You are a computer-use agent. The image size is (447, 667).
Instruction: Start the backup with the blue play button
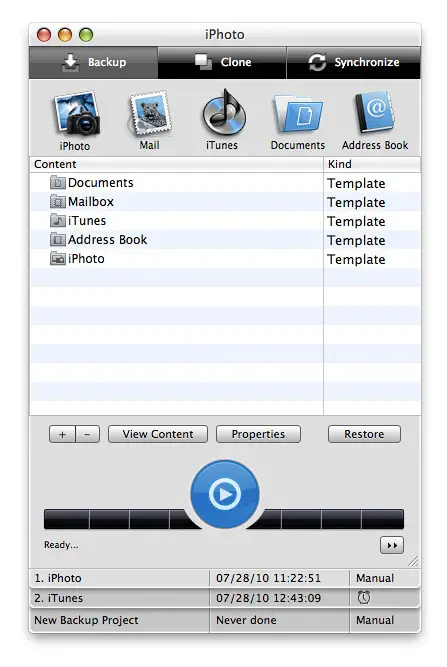click(225, 494)
